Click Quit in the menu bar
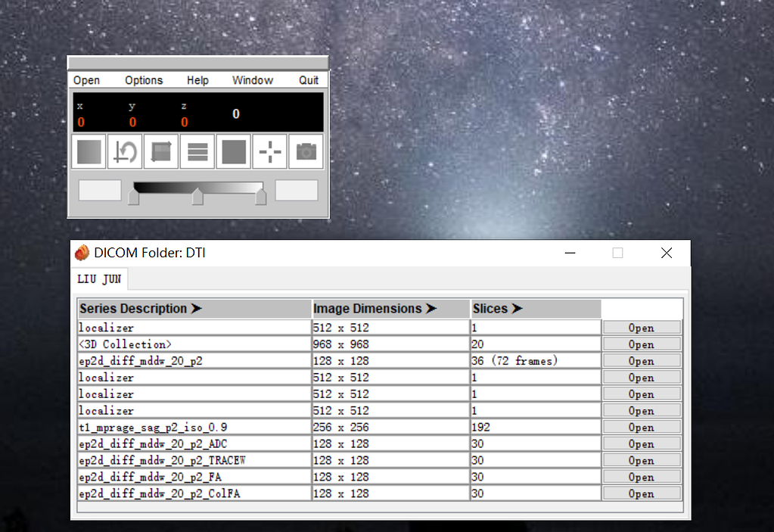 [x=309, y=80]
